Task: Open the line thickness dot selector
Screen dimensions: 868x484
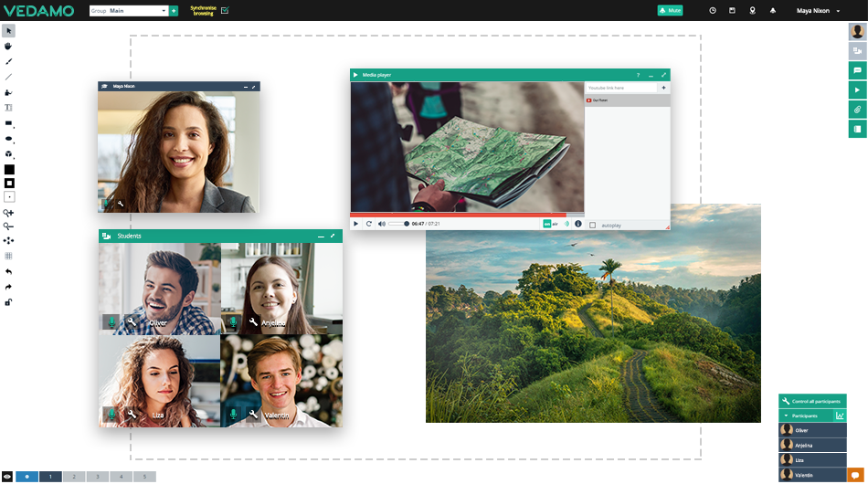Action: (9, 197)
